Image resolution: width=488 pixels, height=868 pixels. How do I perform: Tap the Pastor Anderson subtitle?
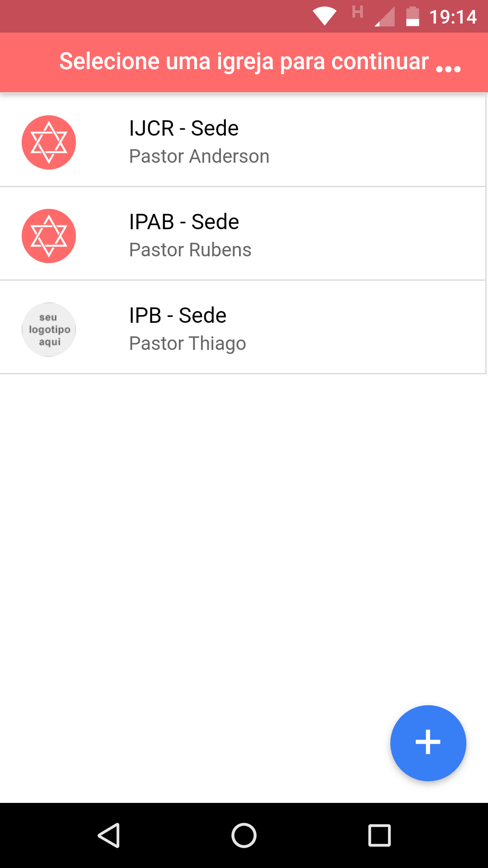pyautogui.click(x=199, y=156)
